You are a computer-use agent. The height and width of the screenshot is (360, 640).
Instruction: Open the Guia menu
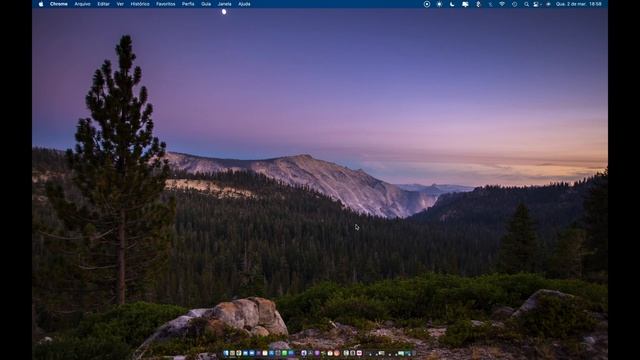click(206, 4)
